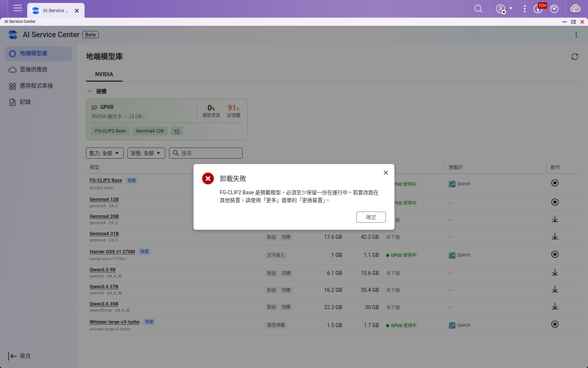Click Qsirch in the Harrier OSS row
Screen dimensions: 588x368
459,255
